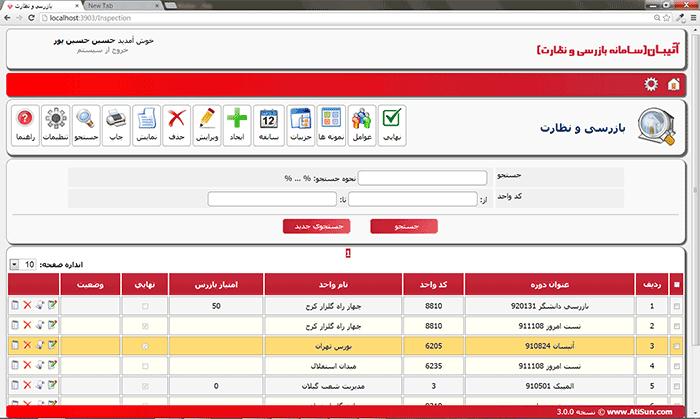Click view page icon in row 4
The height and width of the screenshot is (419, 700).
15,365
